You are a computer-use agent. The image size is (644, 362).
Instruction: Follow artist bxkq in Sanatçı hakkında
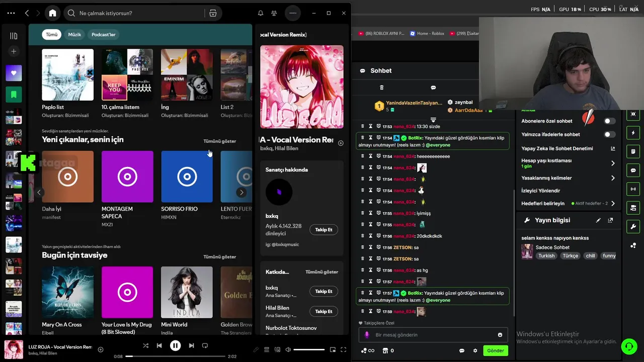coord(324,230)
